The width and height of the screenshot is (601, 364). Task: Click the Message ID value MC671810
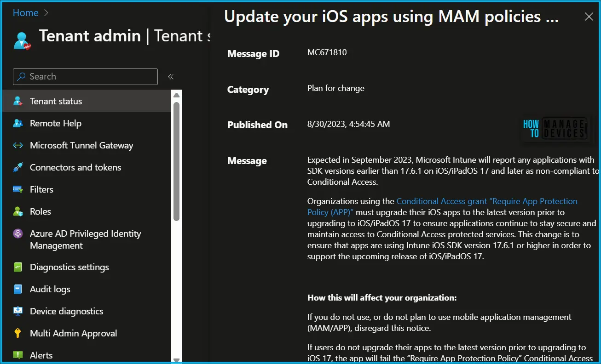pyautogui.click(x=327, y=52)
